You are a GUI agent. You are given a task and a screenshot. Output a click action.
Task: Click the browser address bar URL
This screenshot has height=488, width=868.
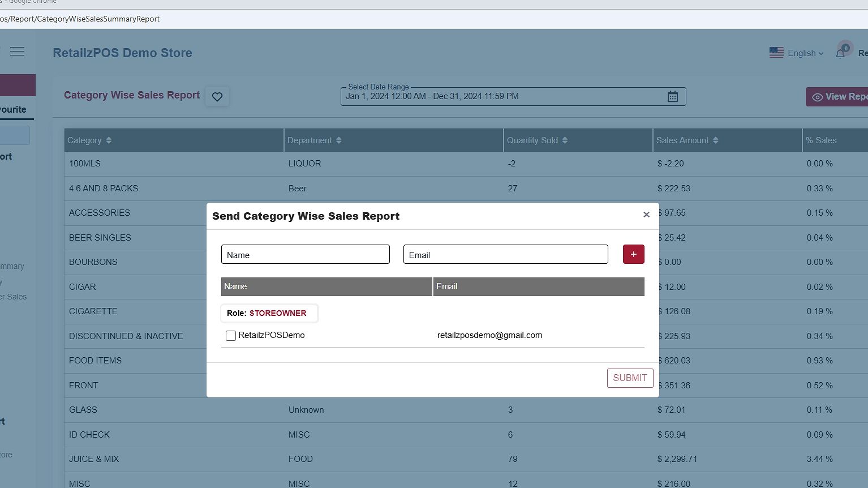point(80,19)
